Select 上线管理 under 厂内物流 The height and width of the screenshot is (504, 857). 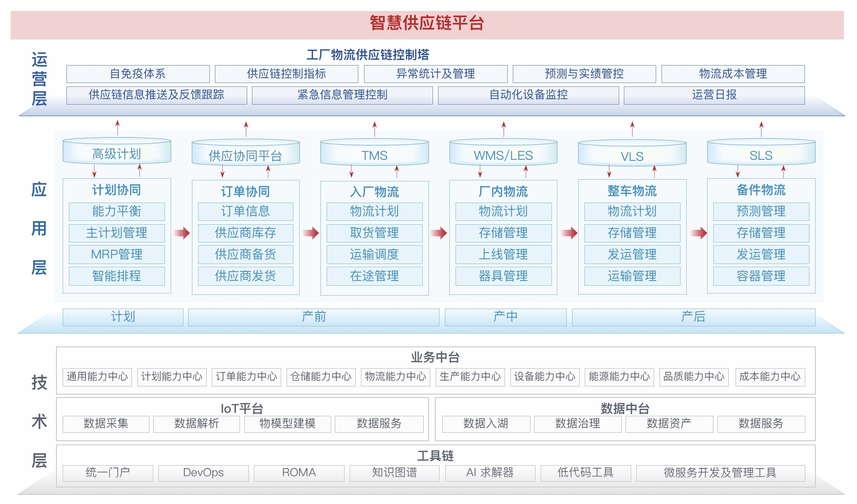503,254
